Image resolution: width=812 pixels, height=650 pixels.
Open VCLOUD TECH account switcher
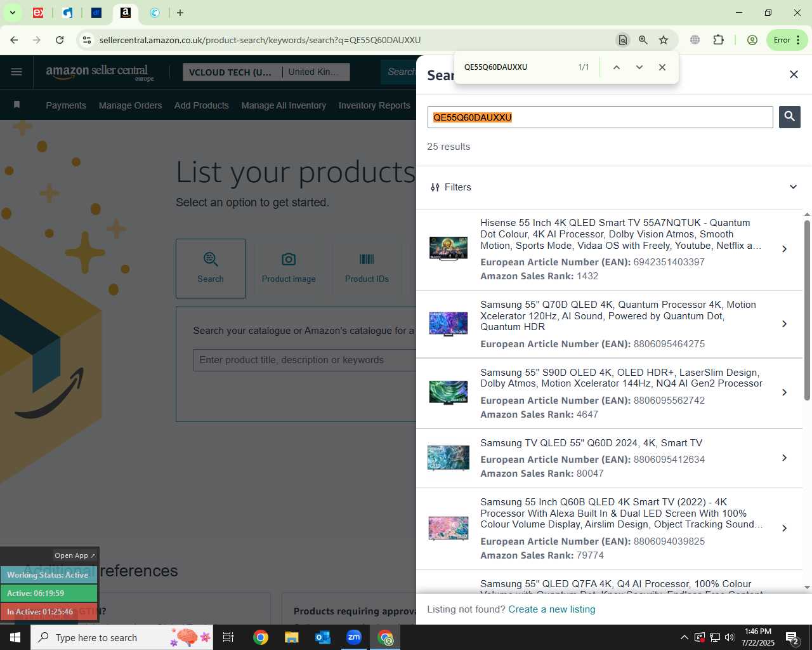pyautogui.click(x=232, y=72)
